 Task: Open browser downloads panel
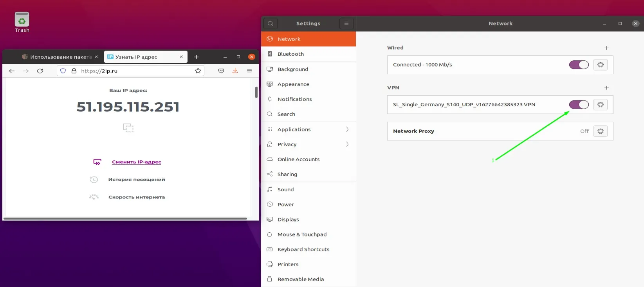point(235,71)
